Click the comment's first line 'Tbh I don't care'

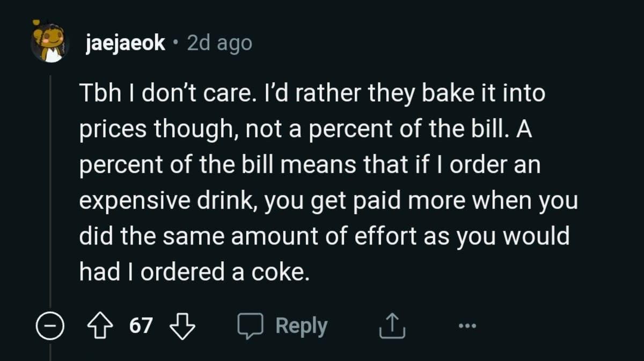pyautogui.click(x=311, y=93)
